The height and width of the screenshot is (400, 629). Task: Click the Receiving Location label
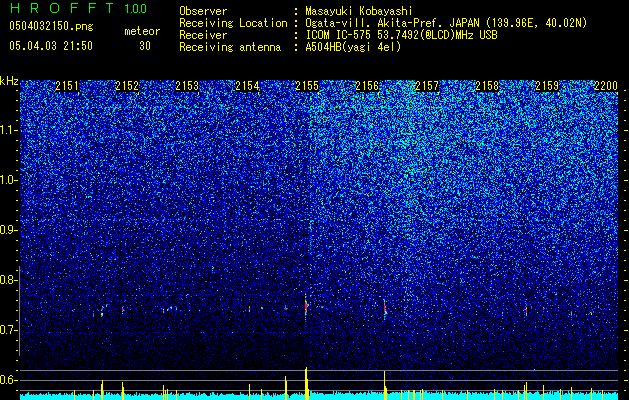coord(233,23)
